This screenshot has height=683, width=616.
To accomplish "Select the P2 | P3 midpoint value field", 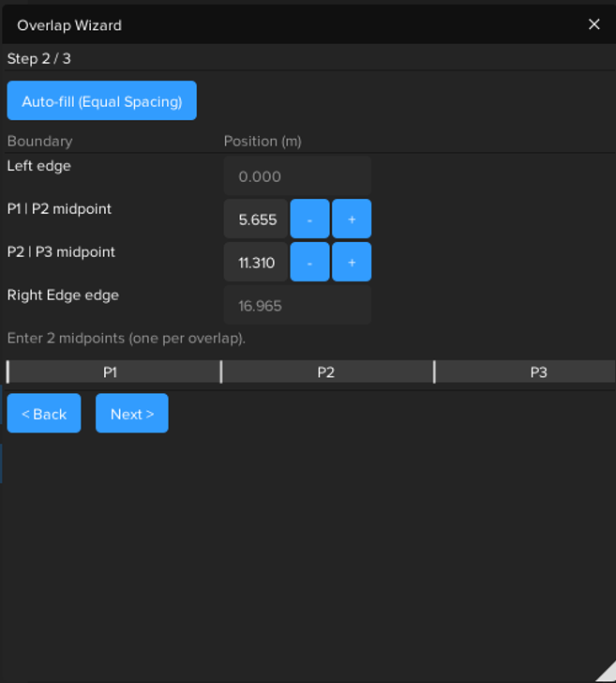I will coord(256,263).
